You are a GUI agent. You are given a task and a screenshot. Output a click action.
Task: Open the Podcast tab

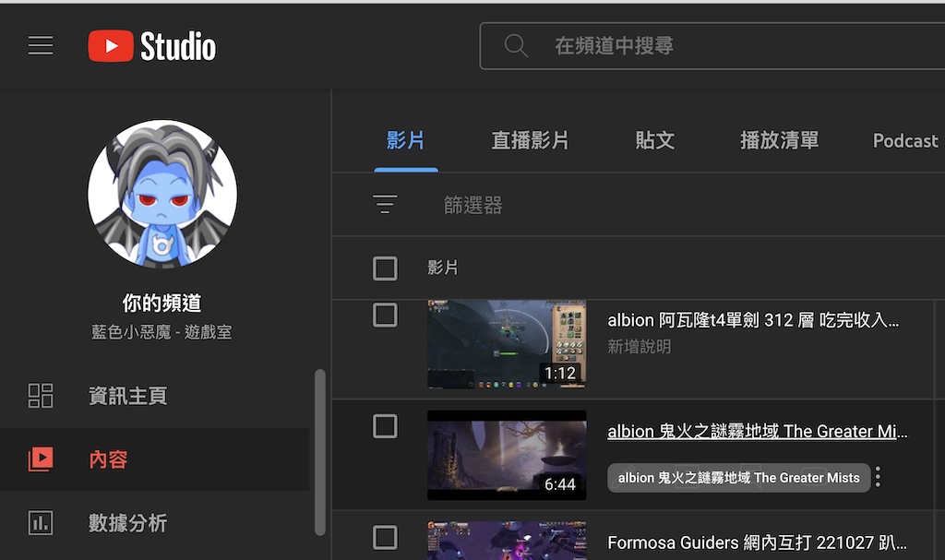[x=904, y=141]
